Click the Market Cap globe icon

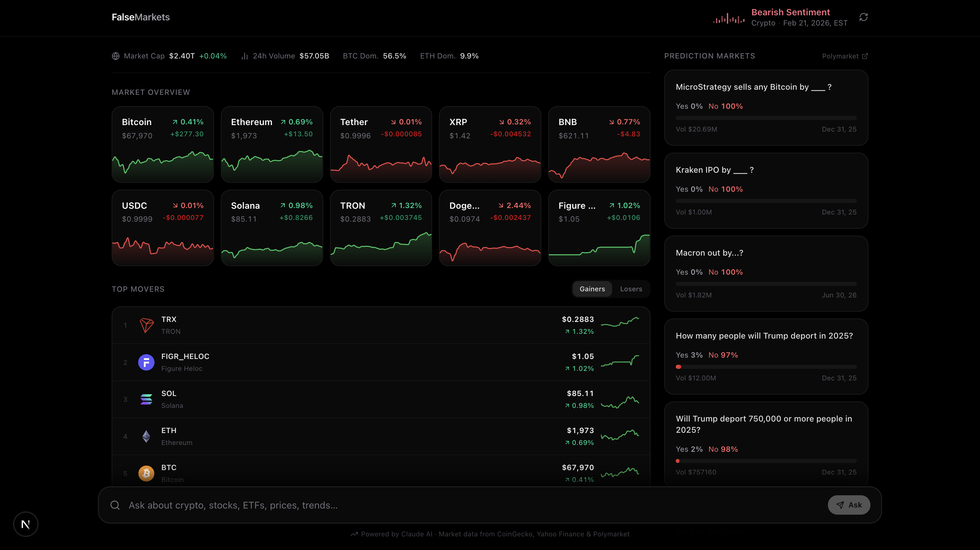coord(116,56)
